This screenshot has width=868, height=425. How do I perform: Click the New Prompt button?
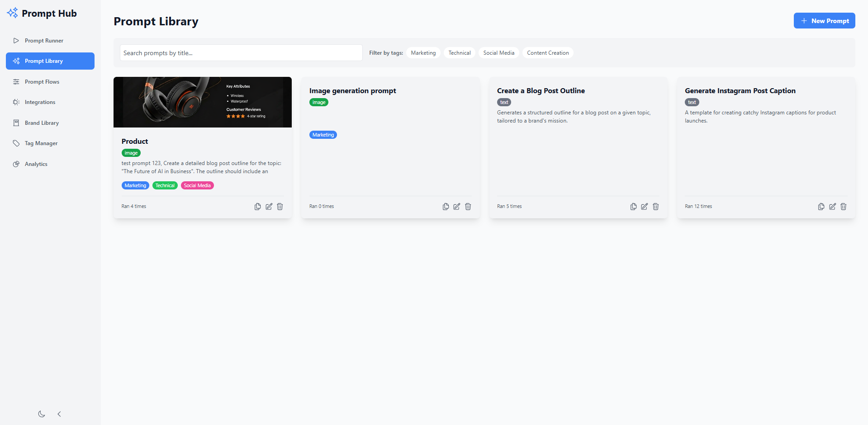click(x=824, y=21)
